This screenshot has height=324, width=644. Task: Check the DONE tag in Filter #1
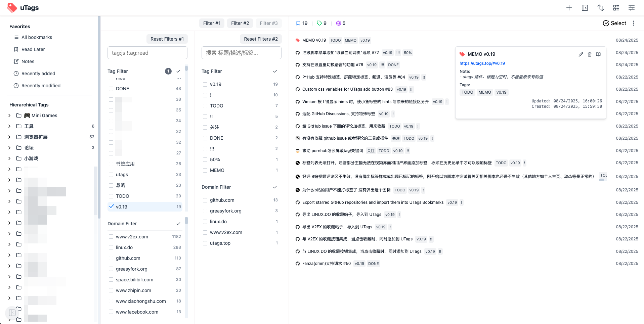click(111, 89)
